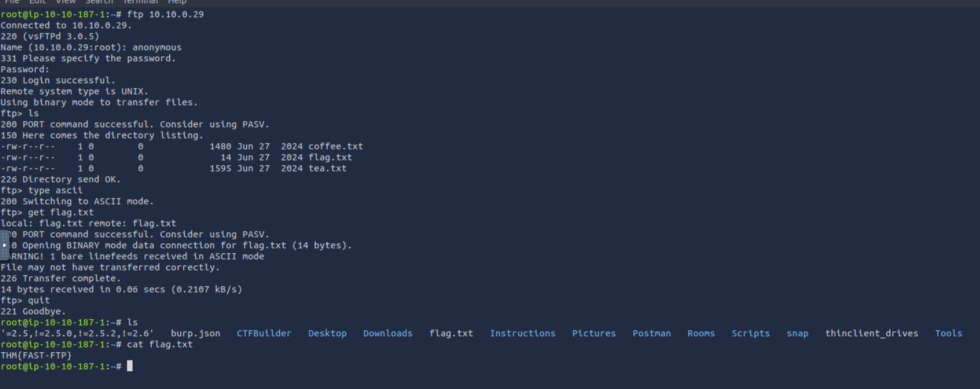Click the terminal cursor at the last prompt
This screenshot has height=389, width=980.
(129, 366)
